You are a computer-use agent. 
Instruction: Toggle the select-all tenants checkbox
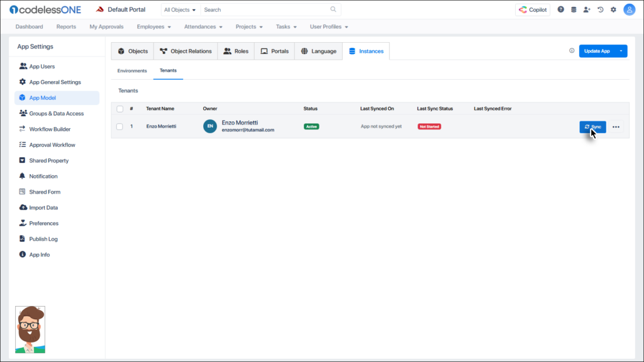tap(119, 109)
